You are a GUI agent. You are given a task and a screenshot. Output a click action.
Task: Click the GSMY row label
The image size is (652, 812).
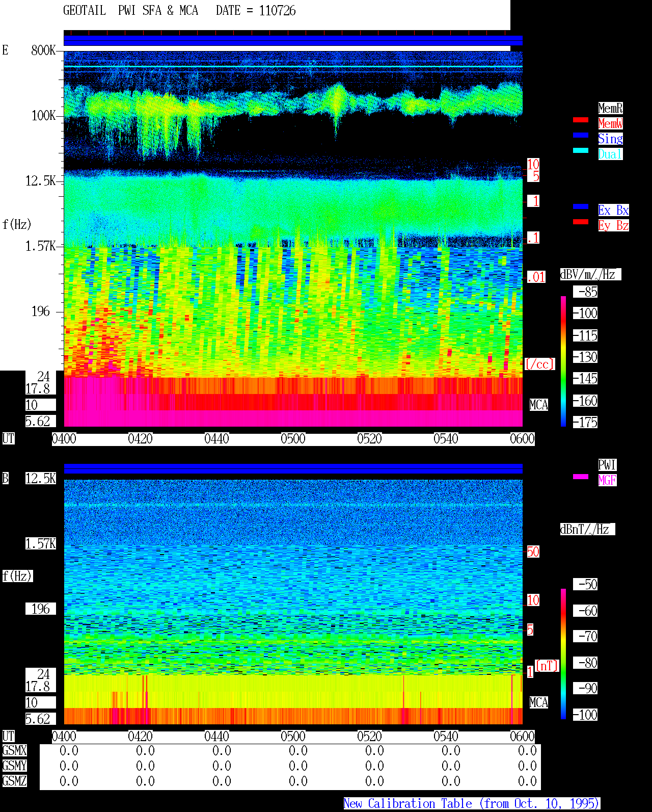coord(14,766)
